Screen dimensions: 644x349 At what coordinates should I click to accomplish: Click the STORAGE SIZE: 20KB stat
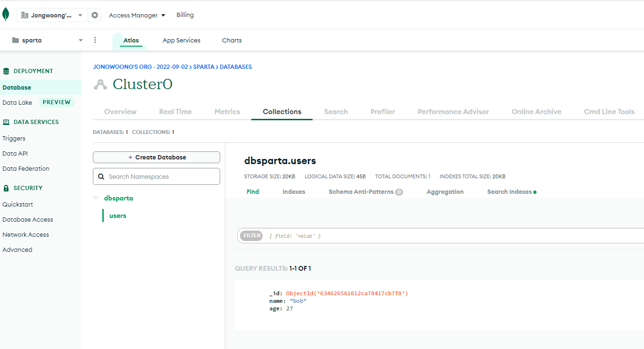(270, 177)
